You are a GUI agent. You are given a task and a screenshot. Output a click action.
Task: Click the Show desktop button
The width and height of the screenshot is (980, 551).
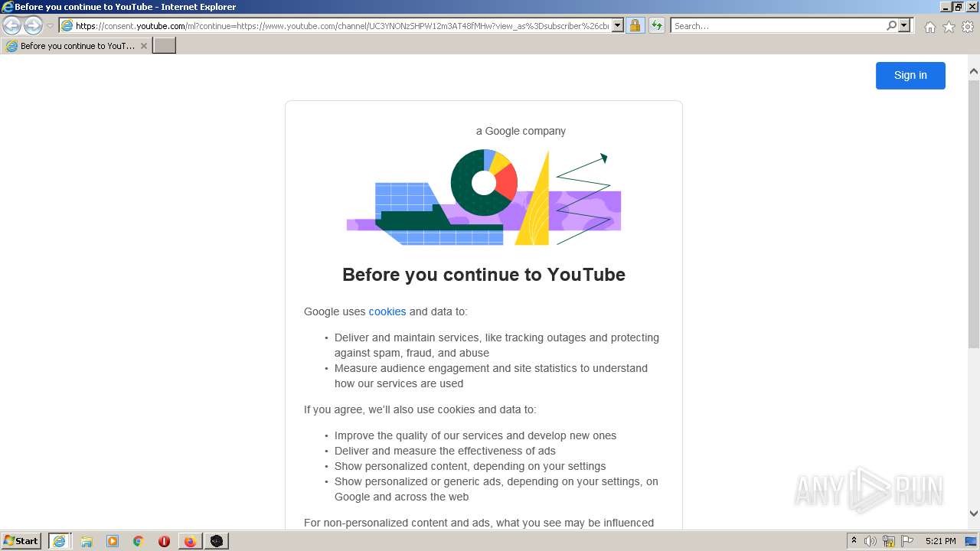[x=972, y=541]
